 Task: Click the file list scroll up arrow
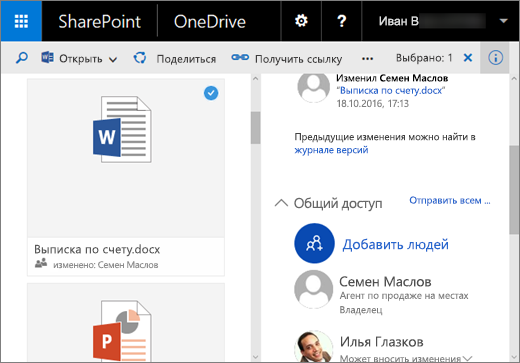click(x=256, y=79)
